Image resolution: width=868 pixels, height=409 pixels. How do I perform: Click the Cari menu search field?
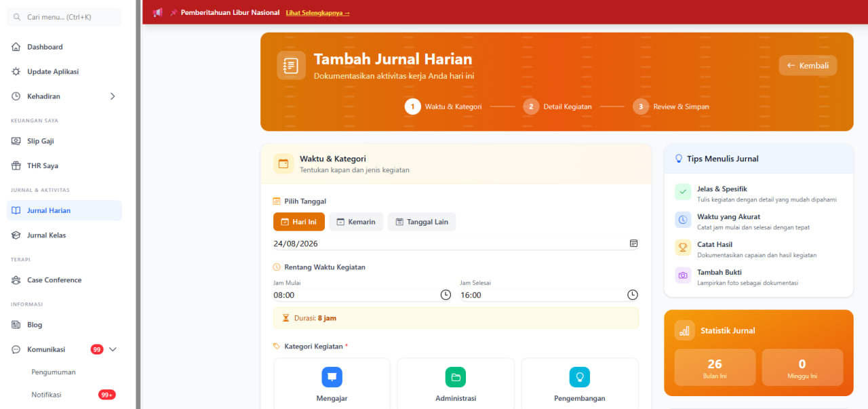click(x=64, y=17)
